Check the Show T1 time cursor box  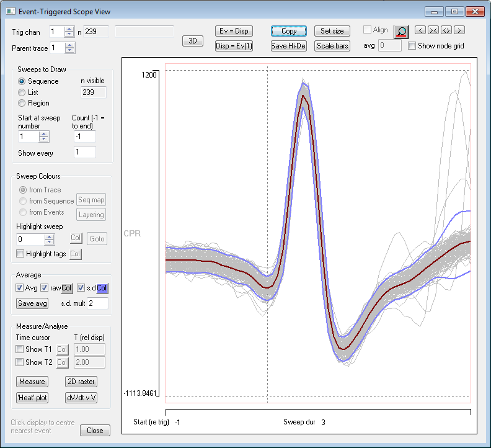pos(20,349)
